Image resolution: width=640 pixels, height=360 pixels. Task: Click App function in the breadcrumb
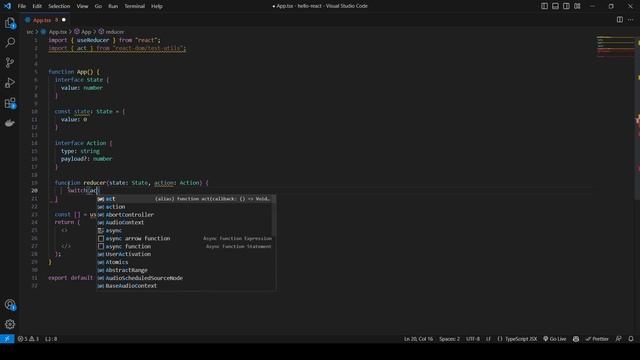tap(86, 32)
